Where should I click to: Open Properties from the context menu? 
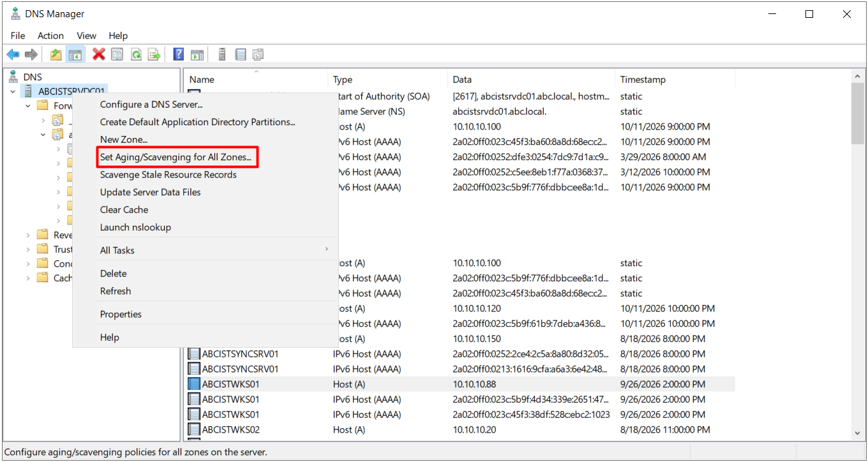tap(205, 314)
